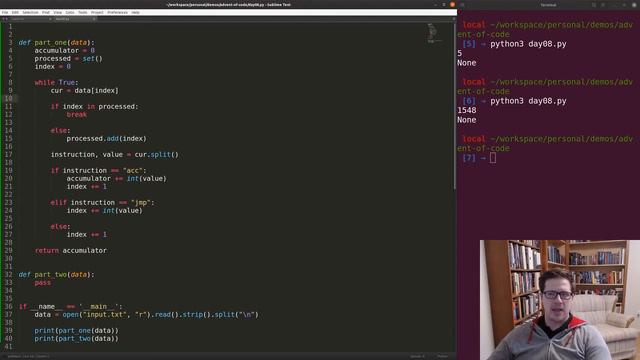
Task: Click the 'processed = set()' line
Action: [69, 59]
